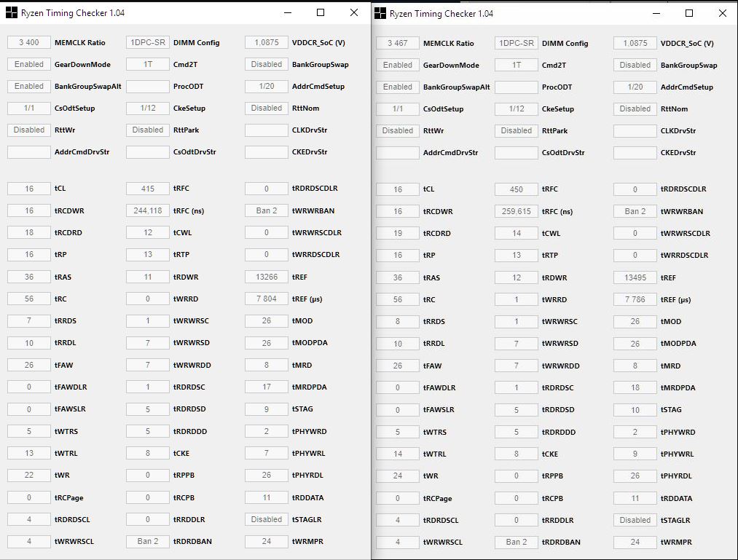Image resolution: width=738 pixels, height=560 pixels.
Task: Click the tRAS label in left window
Action: [63, 277]
